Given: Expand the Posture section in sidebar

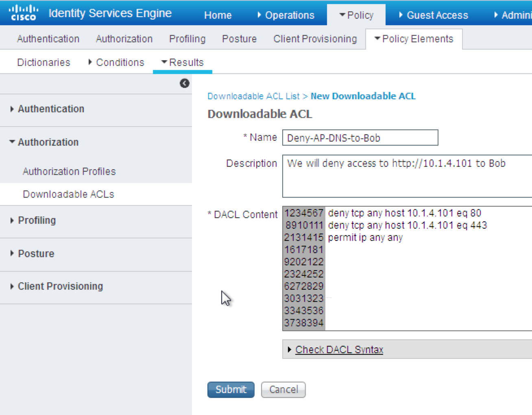Looking at the screenshot, I should click(36, 253).
